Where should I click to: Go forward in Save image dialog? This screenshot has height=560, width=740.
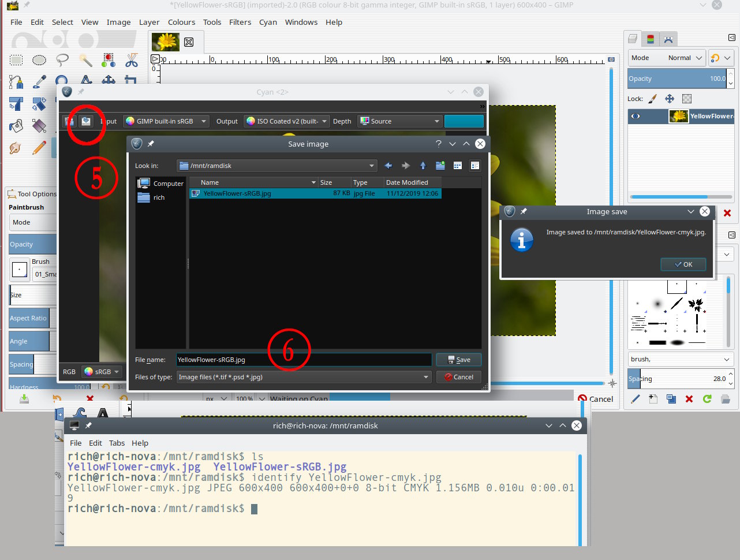click(406, 166)
